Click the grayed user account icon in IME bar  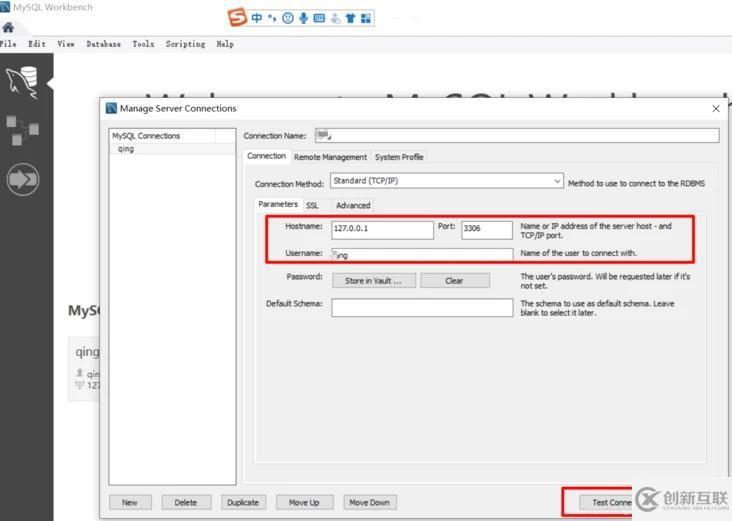tap(335, 18)
